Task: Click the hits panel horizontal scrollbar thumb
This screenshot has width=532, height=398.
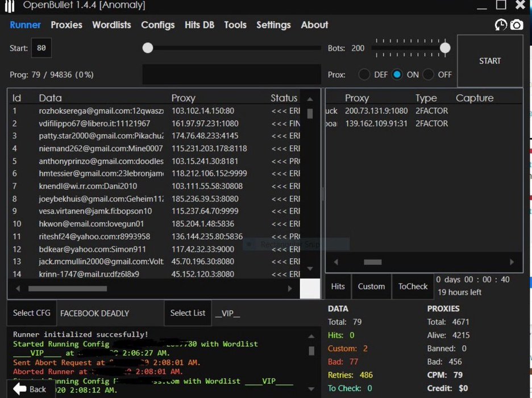Action: tap(372, 262)
